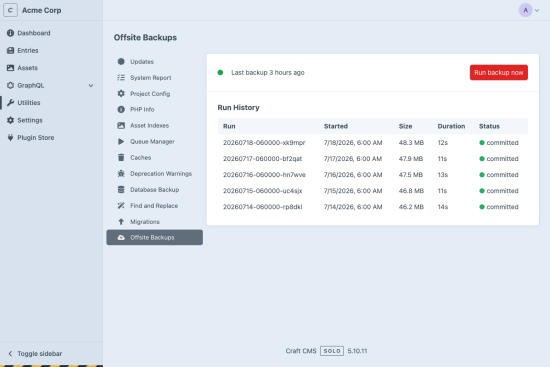Click the Caches trash icon
The width and height of the screenshot is (550, 367).
[x=121, y=158]
